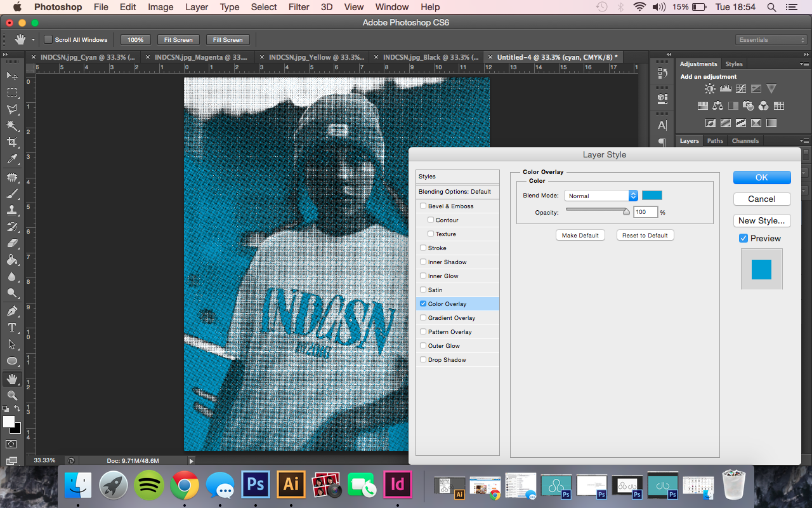Add a Brightness/Contrast adjustment
This screenshot has height=508, width=812.
(710, 89)
